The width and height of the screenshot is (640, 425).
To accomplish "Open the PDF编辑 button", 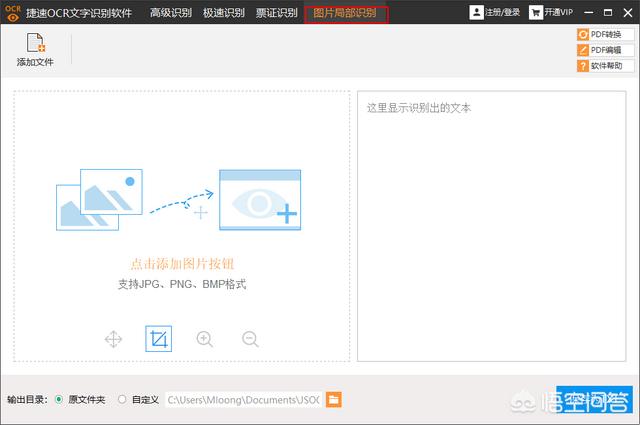I will click(x=606, y=50).
